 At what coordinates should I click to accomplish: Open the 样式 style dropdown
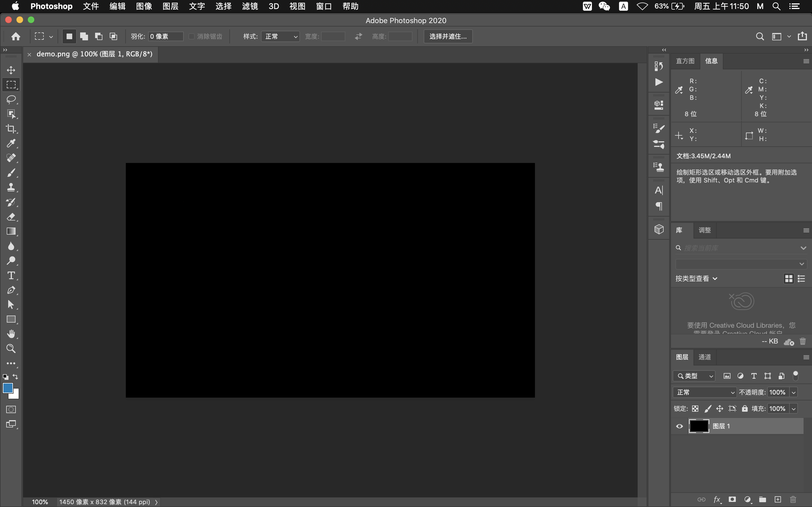pyautogui.click(x=280, y=36)
